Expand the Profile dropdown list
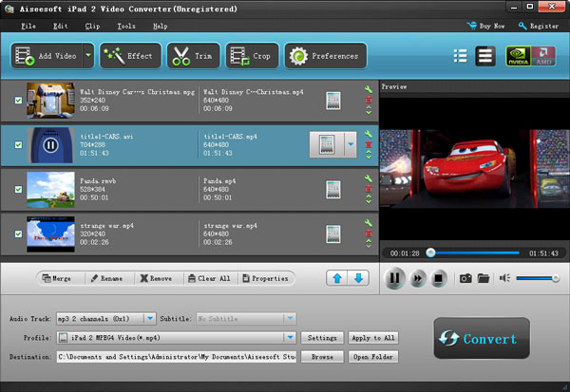570x392 pixels. coord(289,337)
